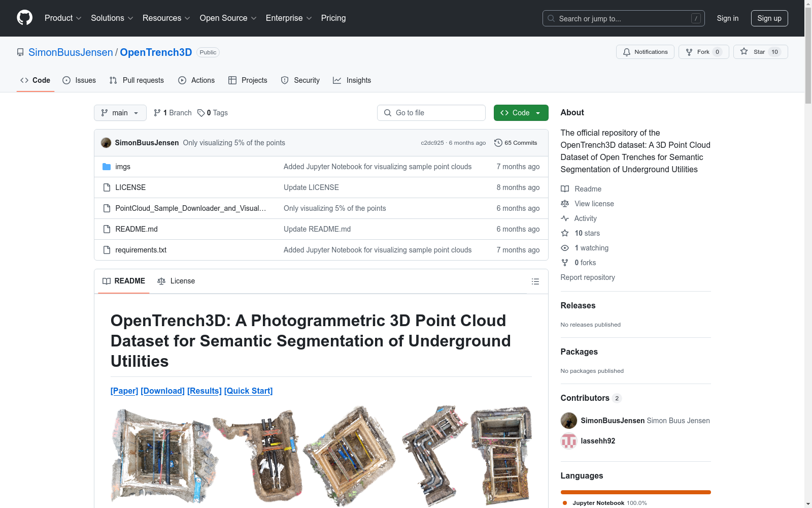Click the fork icon beside 0 forks
Screen dimensions: 812x508
pos(565,263)
